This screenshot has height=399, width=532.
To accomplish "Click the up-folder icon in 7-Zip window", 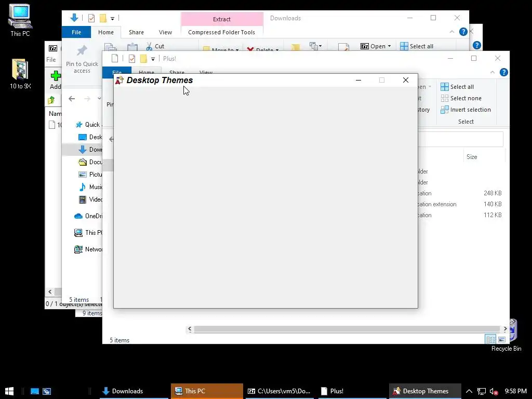I will point(51,100).
